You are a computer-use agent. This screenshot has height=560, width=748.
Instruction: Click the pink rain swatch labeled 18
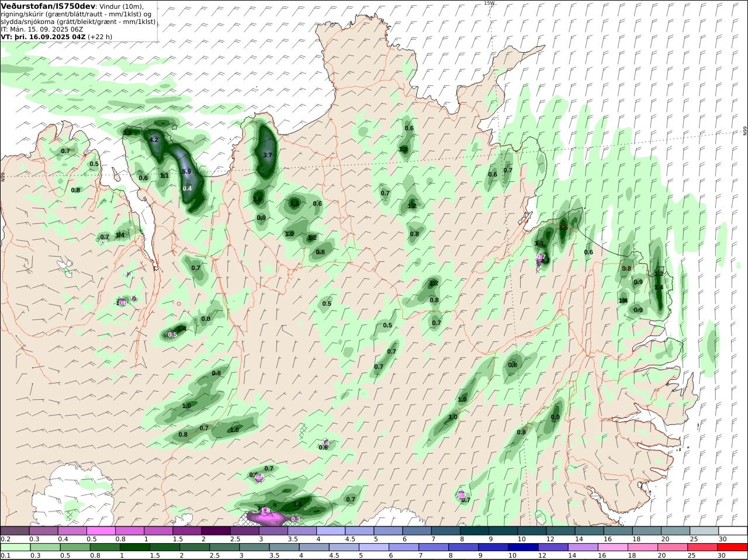(x=643, y=548)
